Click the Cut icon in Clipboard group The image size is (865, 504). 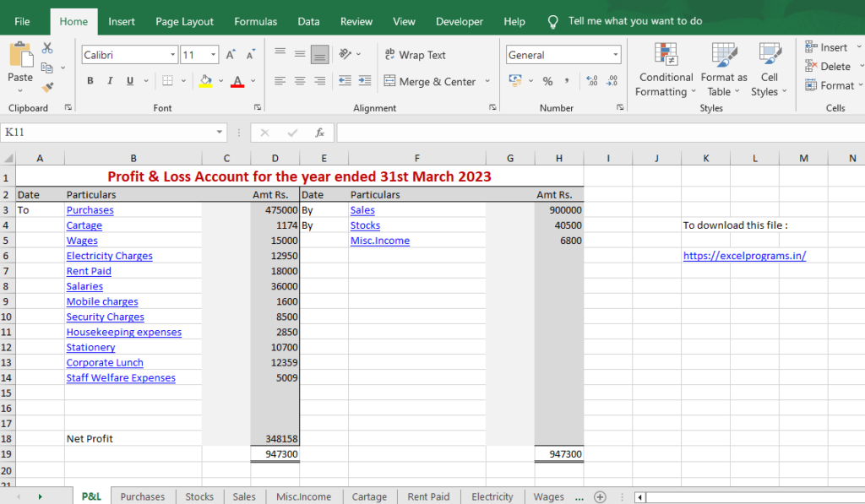[47, 48]
